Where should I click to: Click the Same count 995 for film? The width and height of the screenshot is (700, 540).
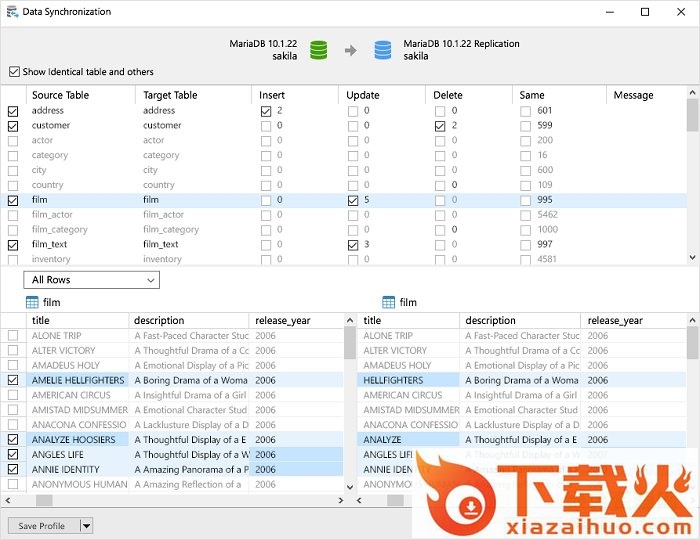pyautogui.click(x=545, y=199)
